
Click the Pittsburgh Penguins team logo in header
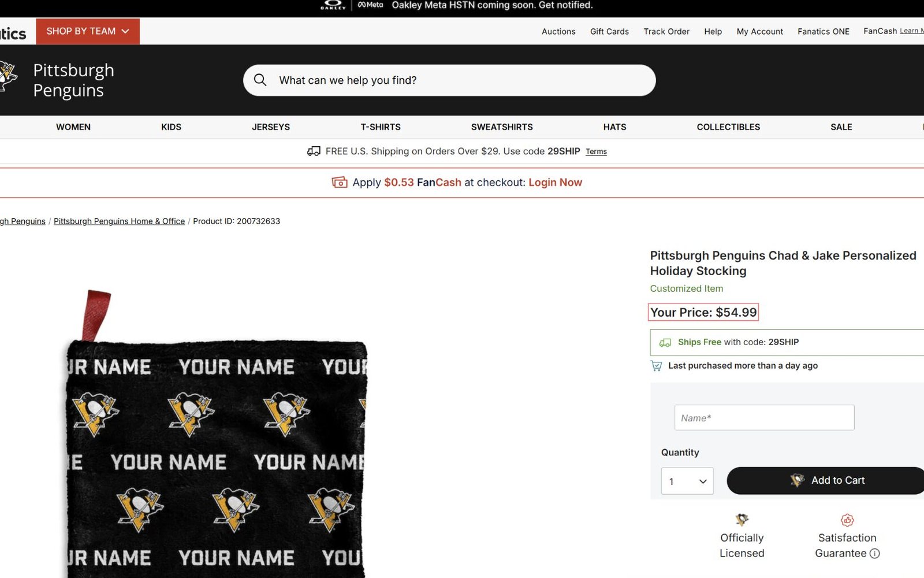click(8, 76)
